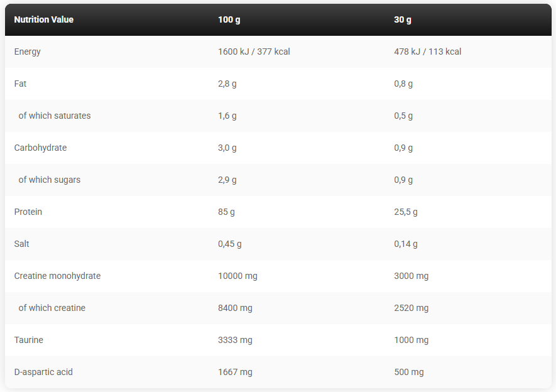Click the 'of which creatine' label
Screen dimensions: 556x392
coord(52,308)
